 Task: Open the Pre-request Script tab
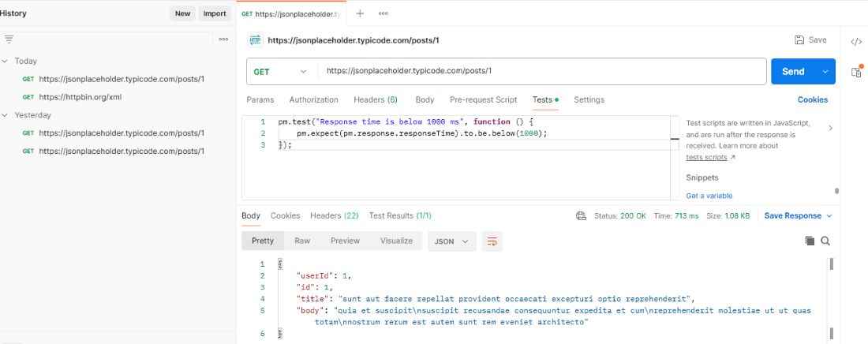(x=483, y=99)
